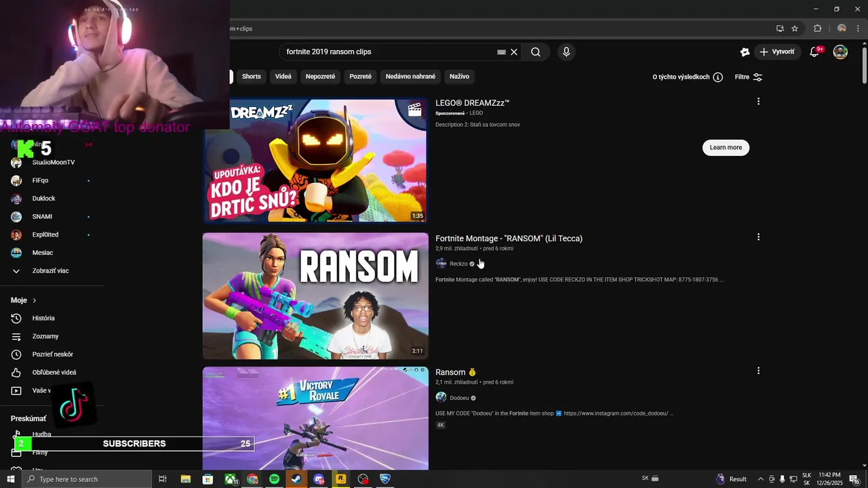Select the Nedávno nahrané filter chip
The image size is (868, 488).
coord(410,77)
